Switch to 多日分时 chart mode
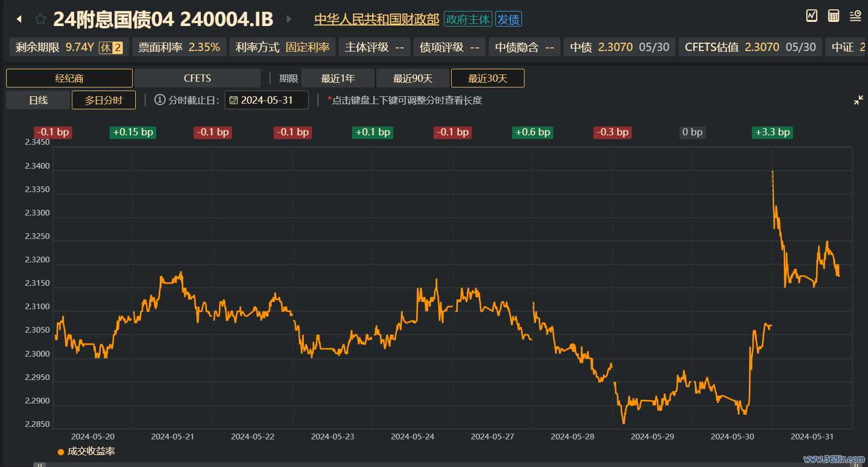Screen dimensions: 868x467 [x=104, y=100]
